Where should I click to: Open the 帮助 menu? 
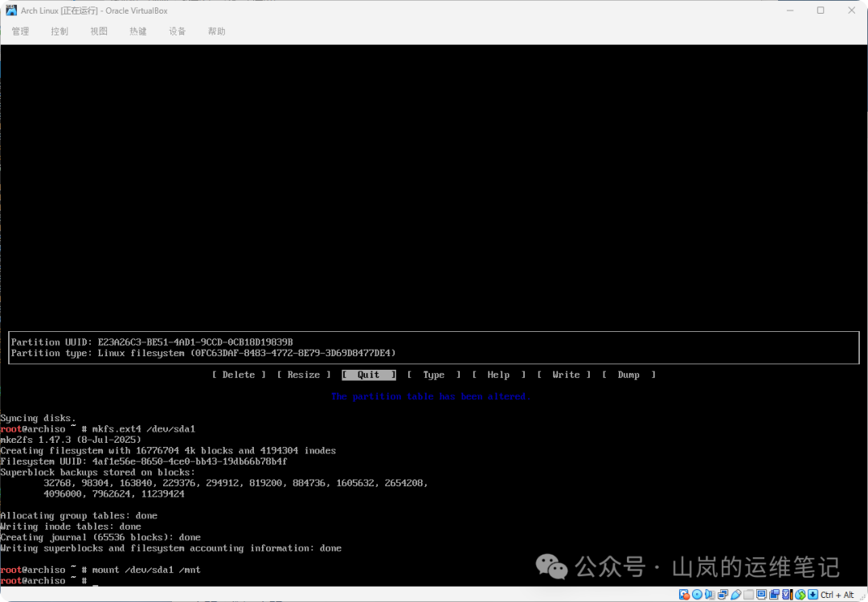tap(217, 31)
